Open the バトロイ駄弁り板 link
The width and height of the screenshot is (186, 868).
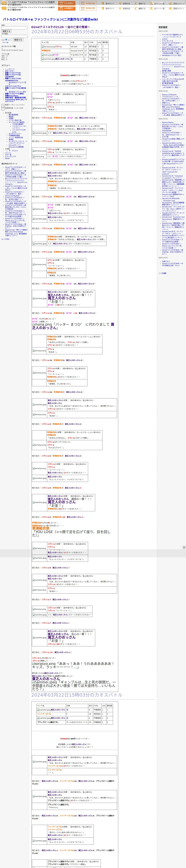15,121
